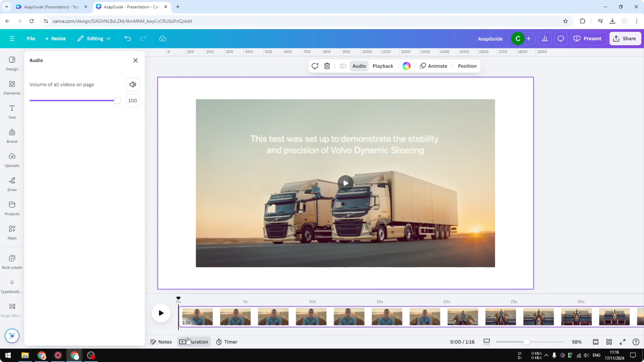Toggle Notes panel at bottom

161,342
